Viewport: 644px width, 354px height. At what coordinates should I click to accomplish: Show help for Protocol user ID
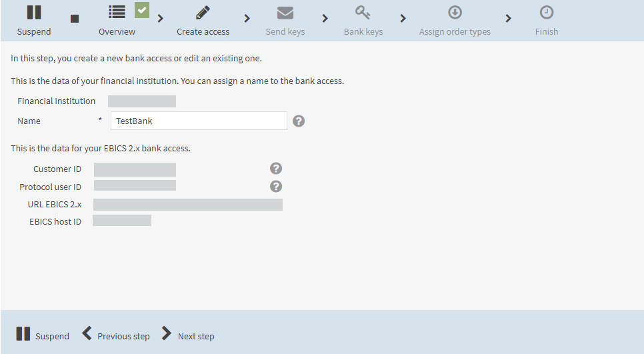[x=276, y=187]
